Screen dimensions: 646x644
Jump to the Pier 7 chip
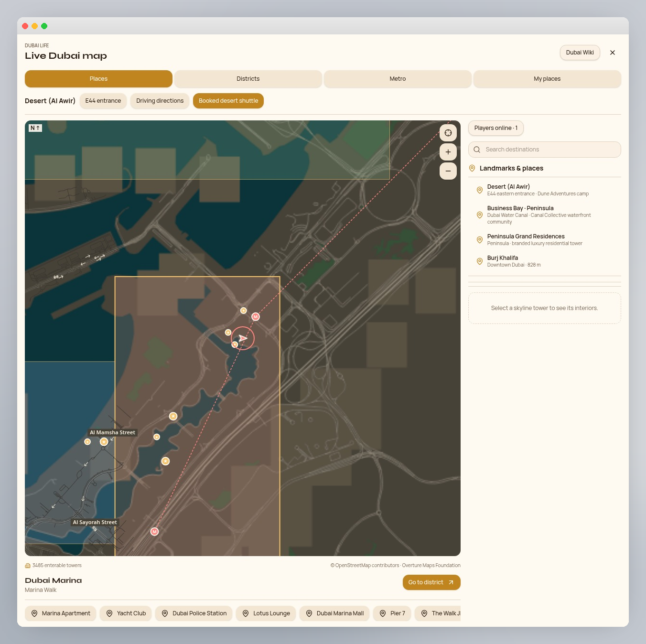(x=392, y=613)
